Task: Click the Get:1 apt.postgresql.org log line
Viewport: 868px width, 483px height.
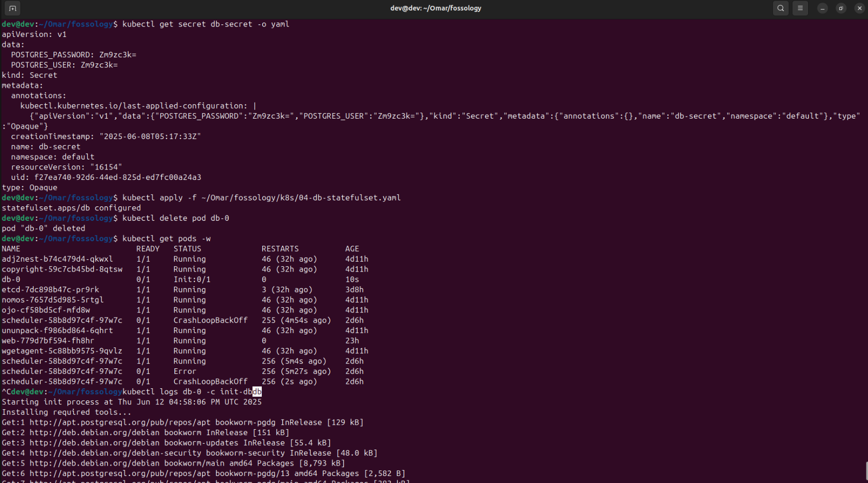Action: tap(182, 423)
